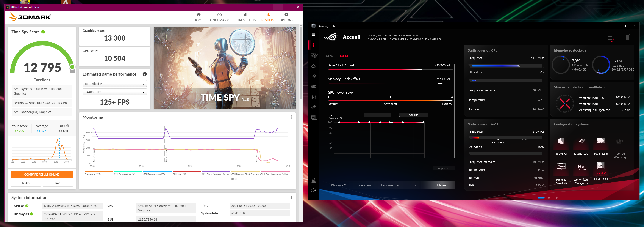Click the last fan curve point on graph
This screenshot has width=644, height=227.
pos(423,122)
